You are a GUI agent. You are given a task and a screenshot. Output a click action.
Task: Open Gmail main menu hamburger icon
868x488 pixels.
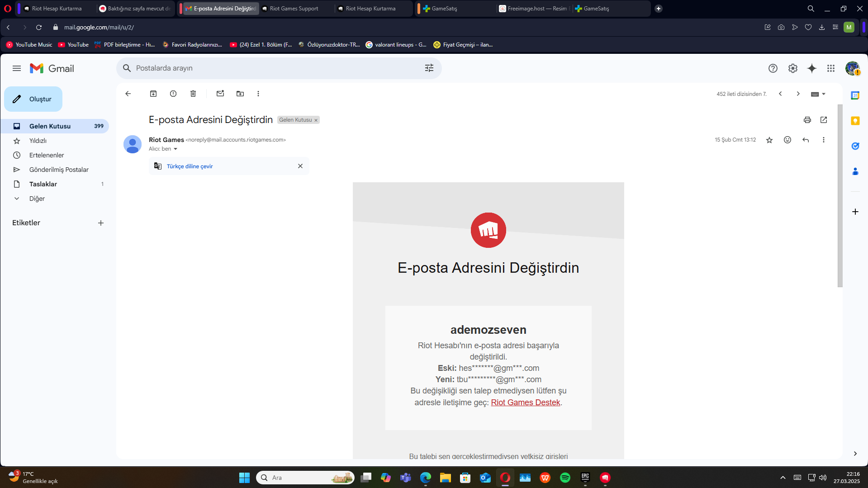17,68
